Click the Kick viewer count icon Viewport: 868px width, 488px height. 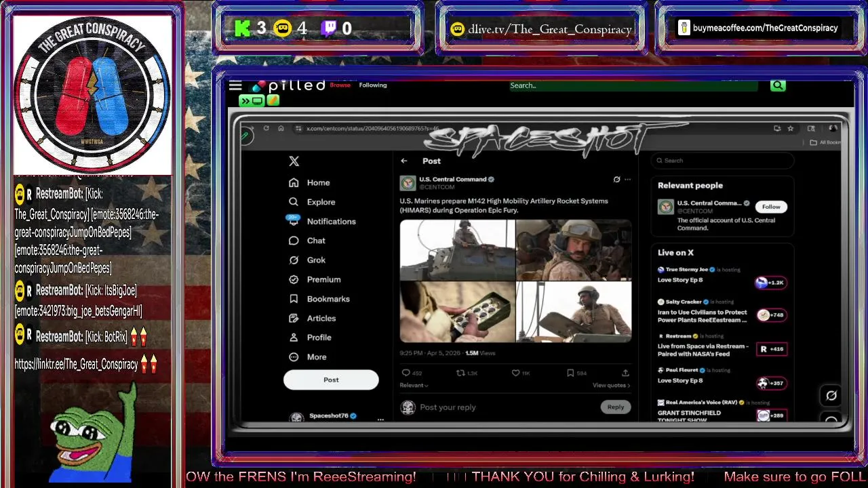point(242,28)
